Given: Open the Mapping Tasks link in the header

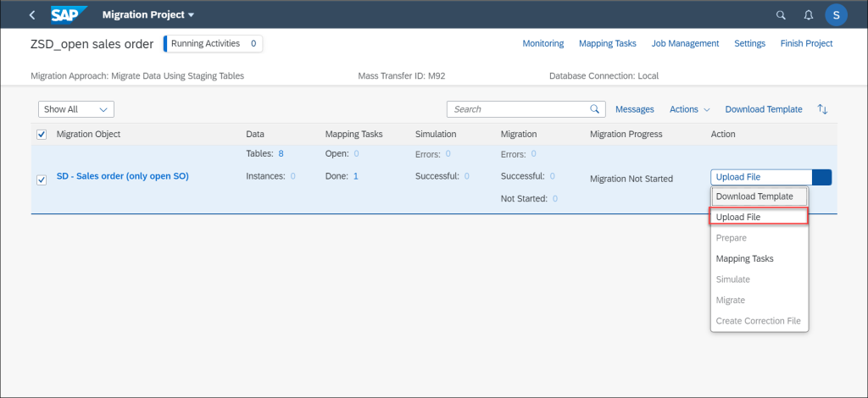Looking at the screenshot, I should (x=607, y=43).
